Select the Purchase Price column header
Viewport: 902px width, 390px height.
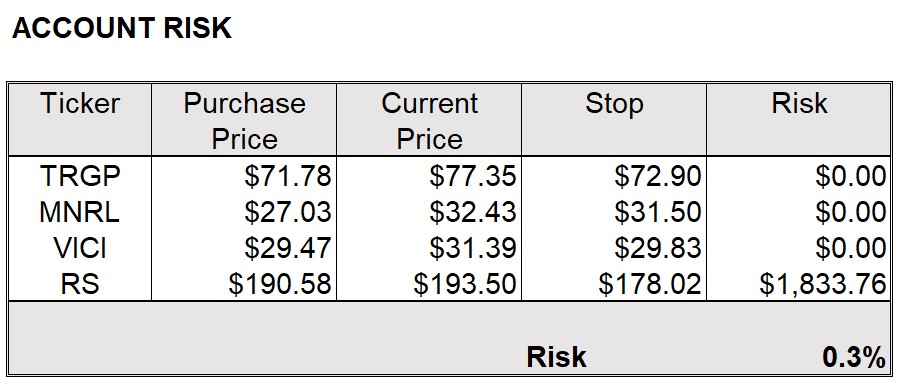coord(244,121)
